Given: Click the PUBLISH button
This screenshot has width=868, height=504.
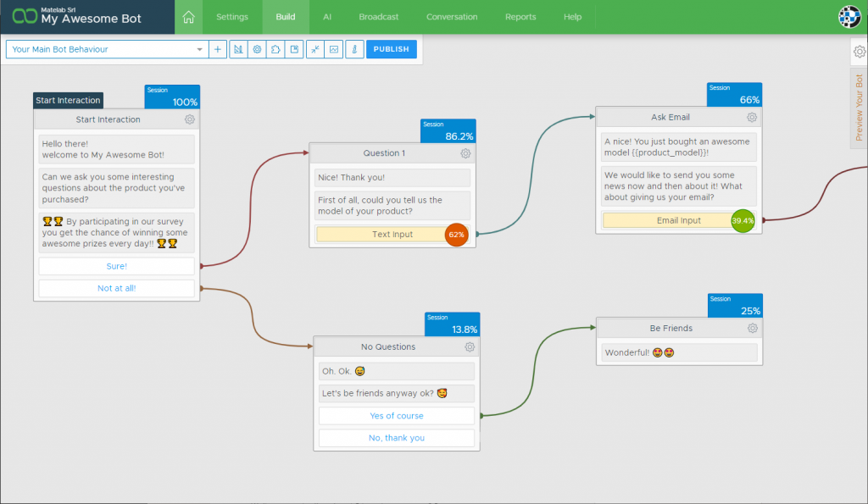Looking at the screenshot, I should 391,49.
